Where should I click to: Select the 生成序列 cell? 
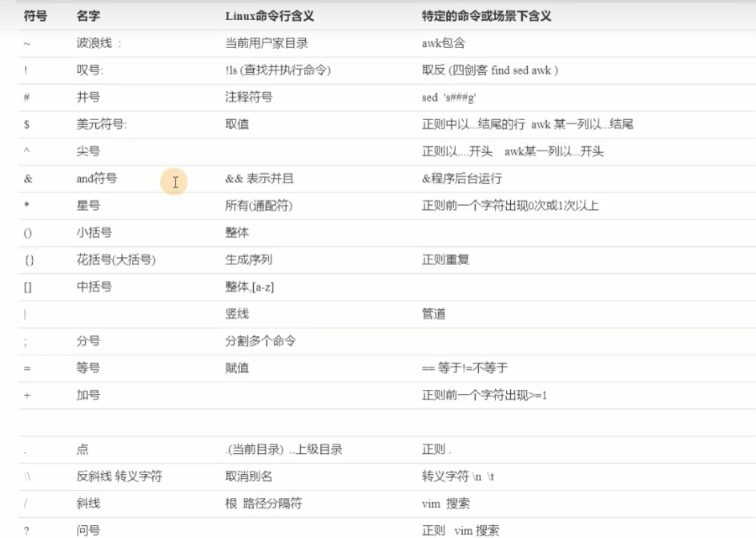pyautogui.click(x=248, y=260)
